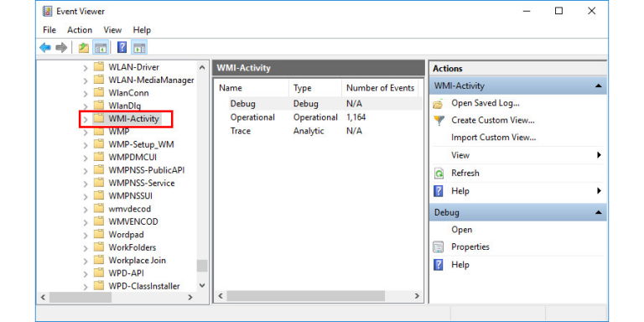Viewport: 644px width, 322px height.
Task: Select the Trace log row
Action: pyautogui.click(x=319, y=132)
